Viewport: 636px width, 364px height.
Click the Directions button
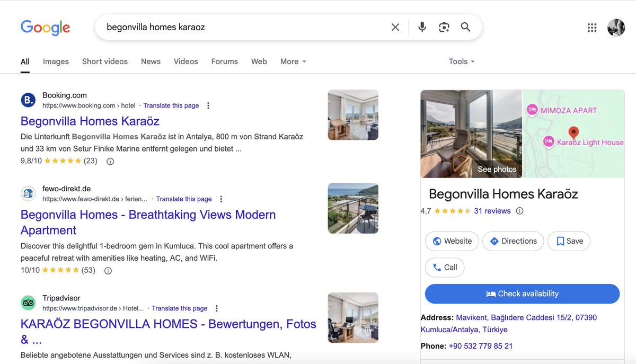(x=513, y=241)
